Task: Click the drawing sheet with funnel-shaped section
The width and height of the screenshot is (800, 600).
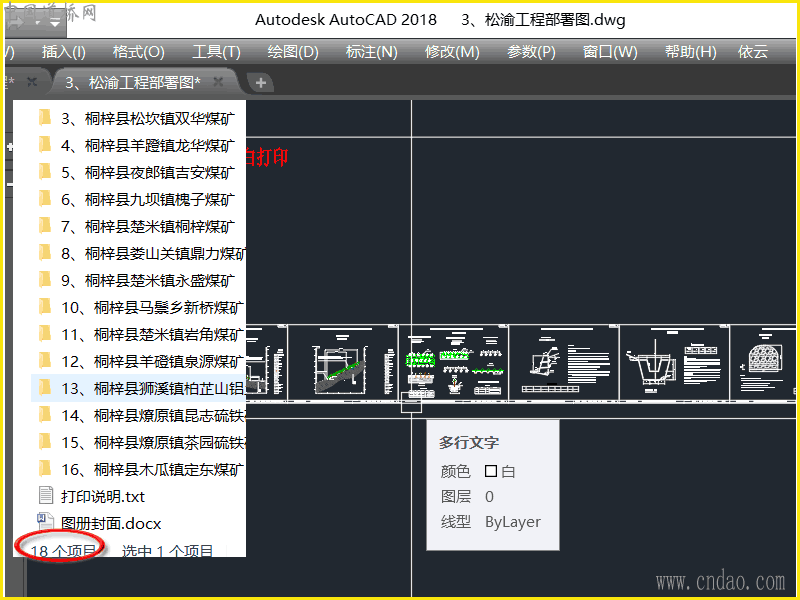Action: [x=674, y=363]
